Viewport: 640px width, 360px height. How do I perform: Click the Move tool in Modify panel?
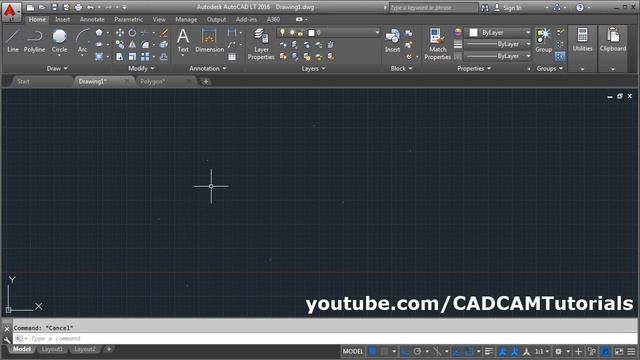pyautogui.click(x=120, y=33)
